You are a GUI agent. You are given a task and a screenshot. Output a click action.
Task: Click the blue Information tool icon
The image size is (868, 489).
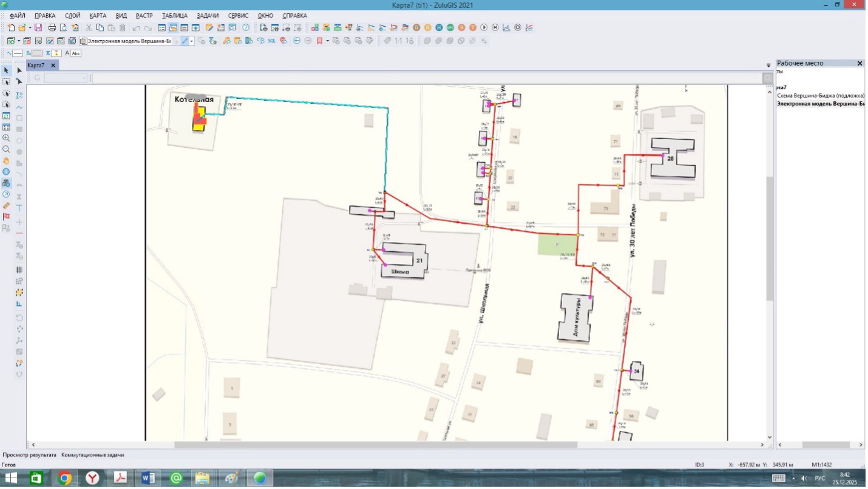(7, 172)
